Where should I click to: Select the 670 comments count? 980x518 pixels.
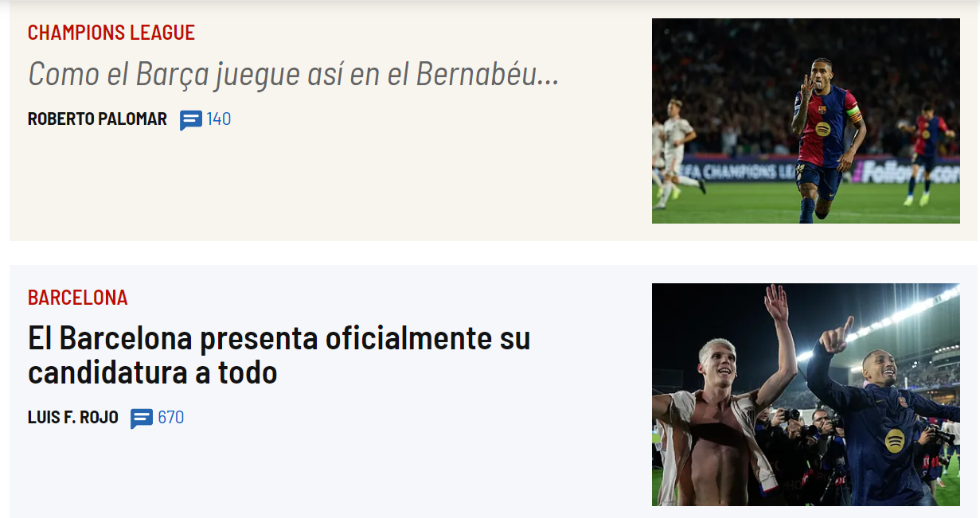[x=170, y=417]
